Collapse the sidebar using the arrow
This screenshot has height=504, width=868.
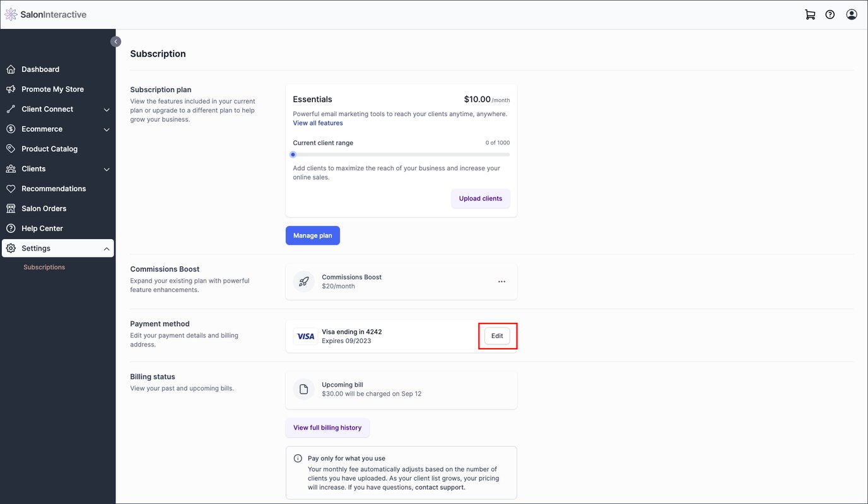pyautogui.click(x=115, y=40)
